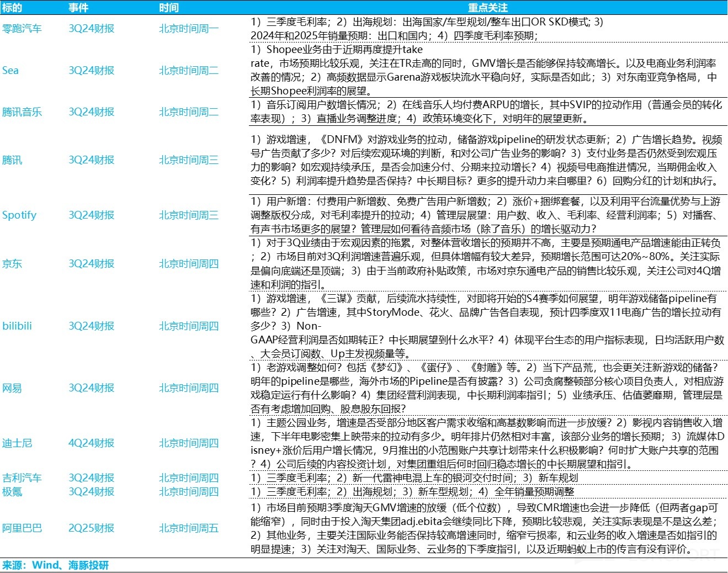Viewport: 728px width, 573px height.
Task: Select the Sea company name
Action: click(10, 71)
